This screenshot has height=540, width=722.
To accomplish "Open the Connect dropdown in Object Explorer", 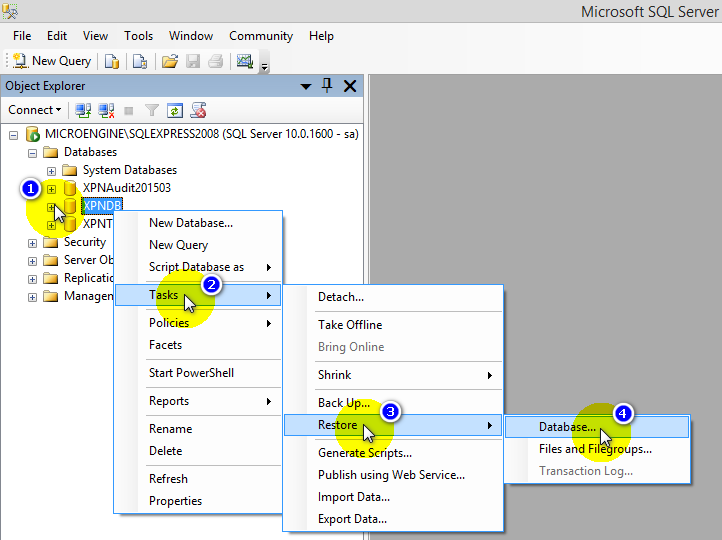I will [x=35, y=110].
